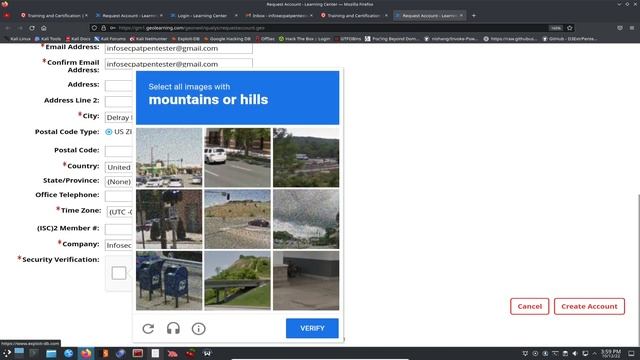Image resolution: width=640 pixels, height=360 pixels.
Task: Open the terminal icon in the taskbar
Action: [x=34, y=353]
